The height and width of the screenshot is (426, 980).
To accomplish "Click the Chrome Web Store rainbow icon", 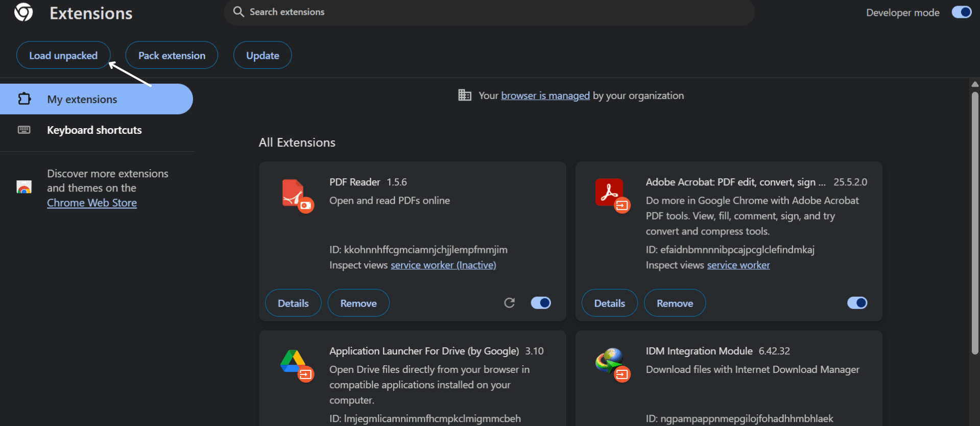I will (x=24, y=187).
